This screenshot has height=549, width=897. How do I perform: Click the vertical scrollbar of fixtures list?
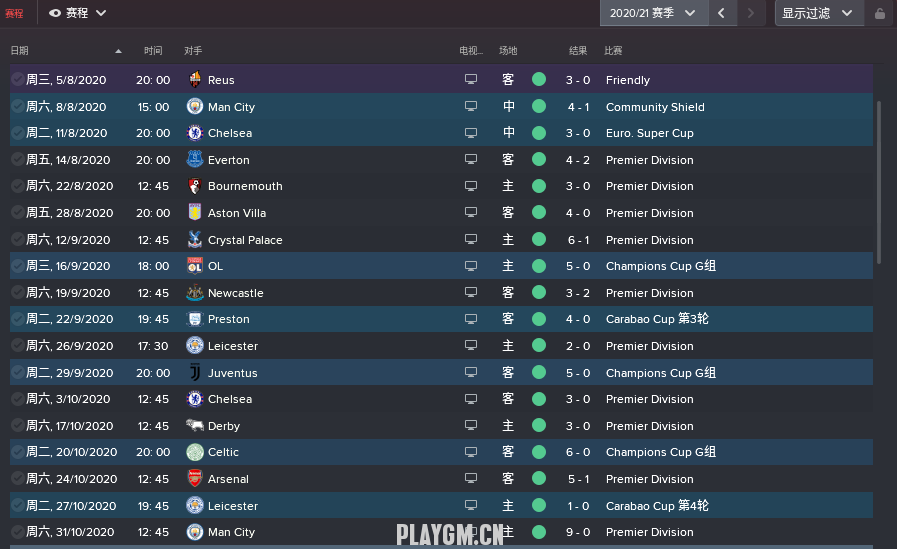coord(879,183)
